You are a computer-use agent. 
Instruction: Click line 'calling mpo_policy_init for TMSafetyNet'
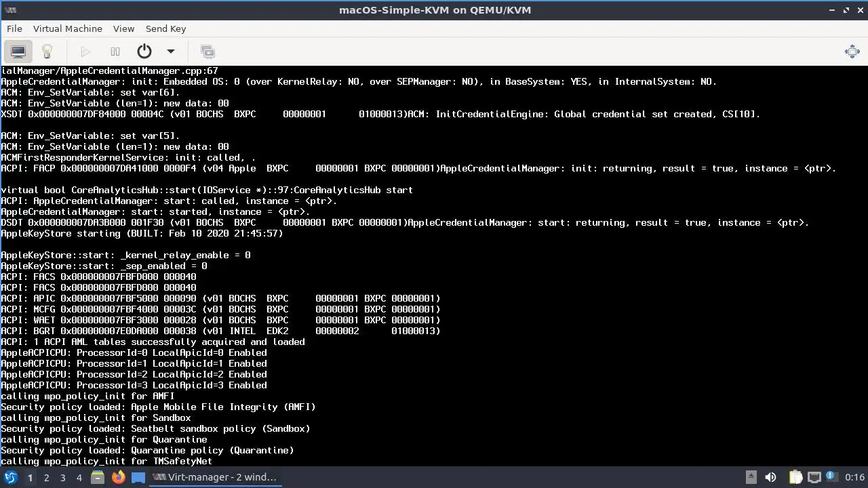click(106, 461)
